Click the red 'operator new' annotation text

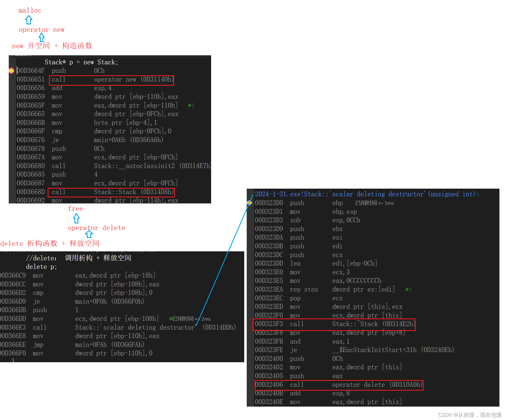(x=42, y=30)
